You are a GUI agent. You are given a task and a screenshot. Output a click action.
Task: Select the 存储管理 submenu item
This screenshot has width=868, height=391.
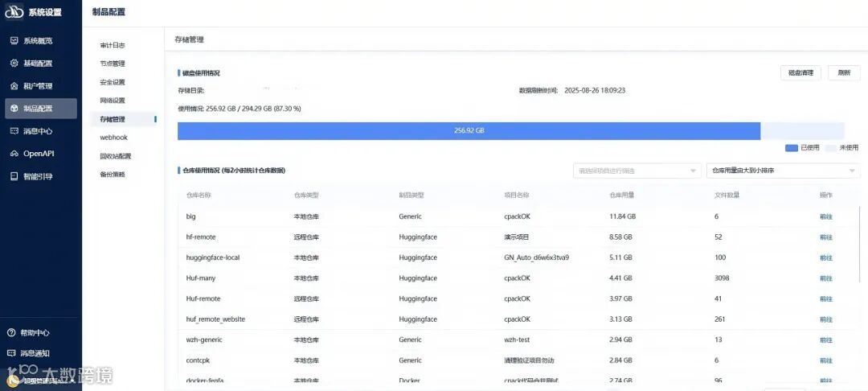point(124,119)
